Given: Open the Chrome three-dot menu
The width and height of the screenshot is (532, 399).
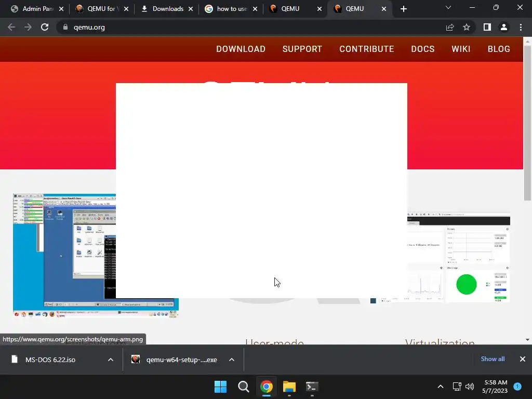Looking at the screenshot, I should pyautogui.click(x=521, y=27).
